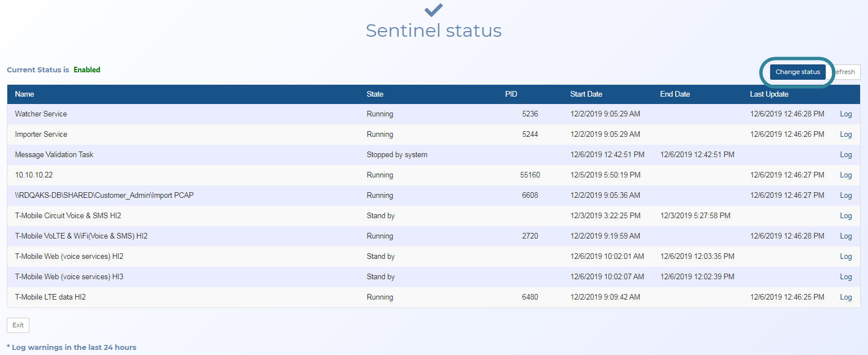
Task: Click the Start Date column header
Action: 586,94
